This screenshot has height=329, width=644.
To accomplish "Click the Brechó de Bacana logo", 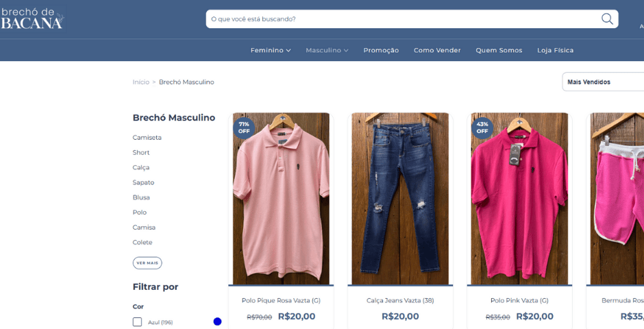I will point(32,19).
